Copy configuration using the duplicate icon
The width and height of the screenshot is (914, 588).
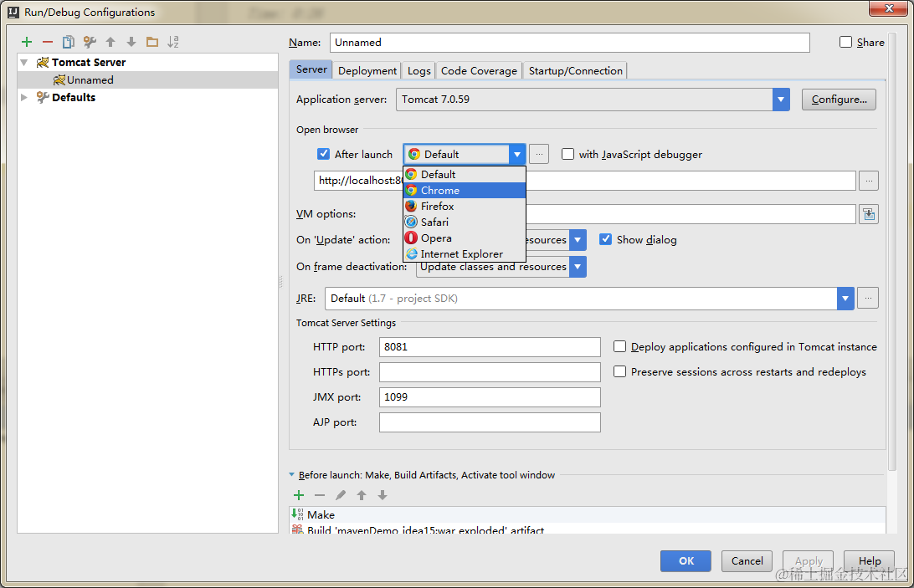click(68, 41)
